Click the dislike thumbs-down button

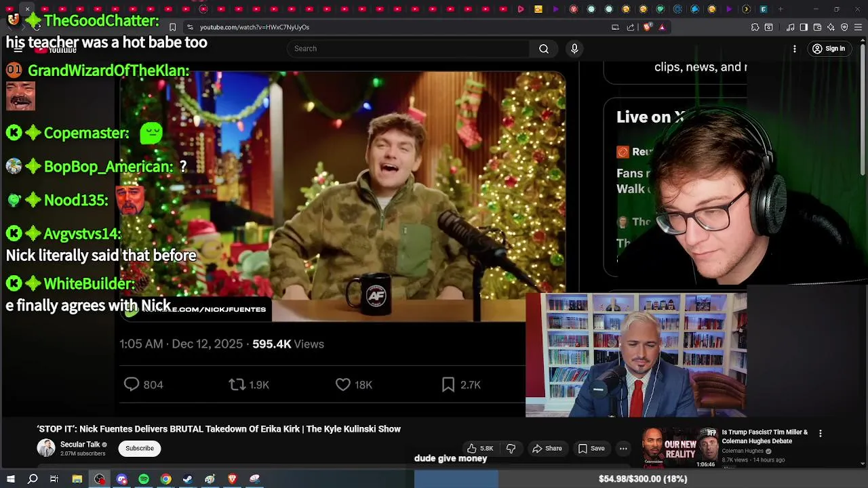(x=511, y=449)
